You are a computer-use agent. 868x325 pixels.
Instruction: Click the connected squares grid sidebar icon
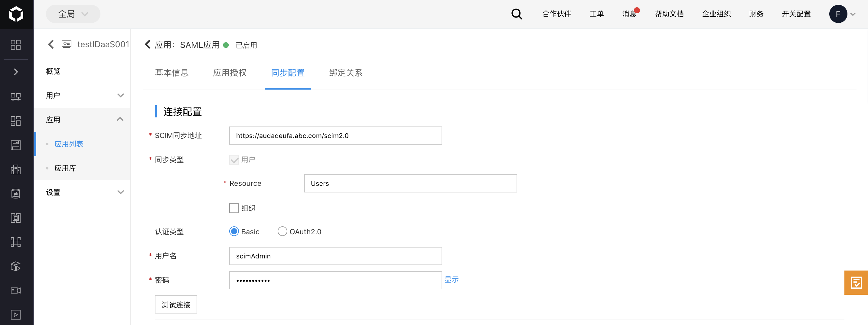(16, 242)
